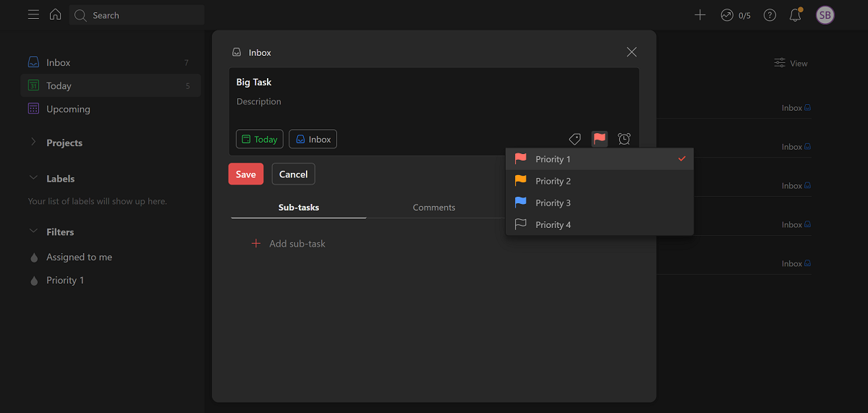Open Today in the sidebar
The image size is (868, 413).
(x=111, y=86)
